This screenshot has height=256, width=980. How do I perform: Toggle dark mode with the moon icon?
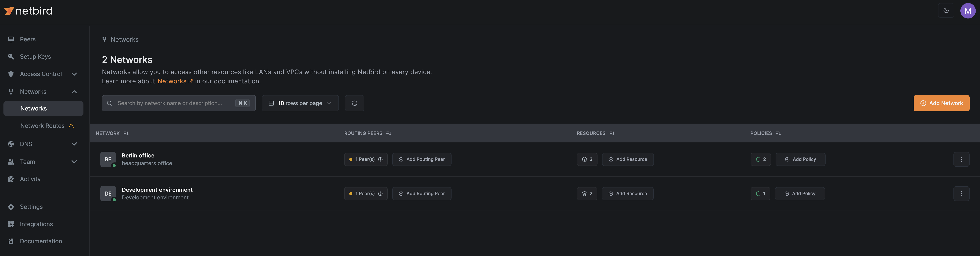pyautogui.click(x=946, y=11)
